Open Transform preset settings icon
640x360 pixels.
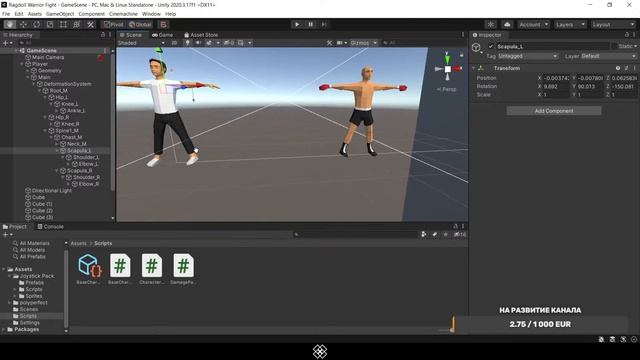pyautogui.click(x=626, y=68)
